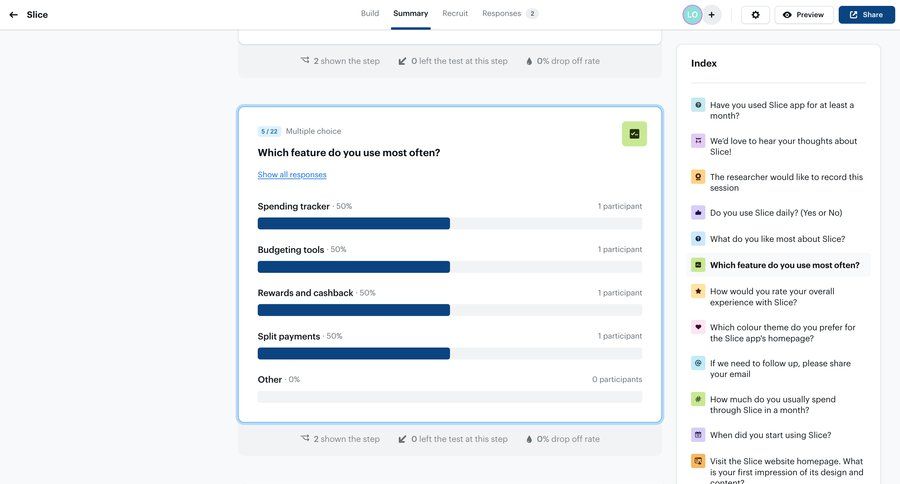Open the 'Show all responses' link
The width and height of the screenshot is (900, 484).
point(292,175)
